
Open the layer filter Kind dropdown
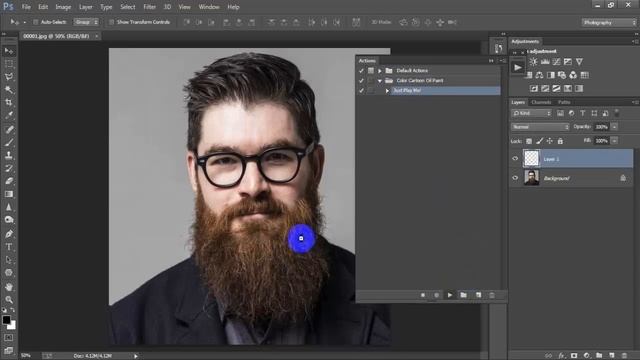coord(532,113)
